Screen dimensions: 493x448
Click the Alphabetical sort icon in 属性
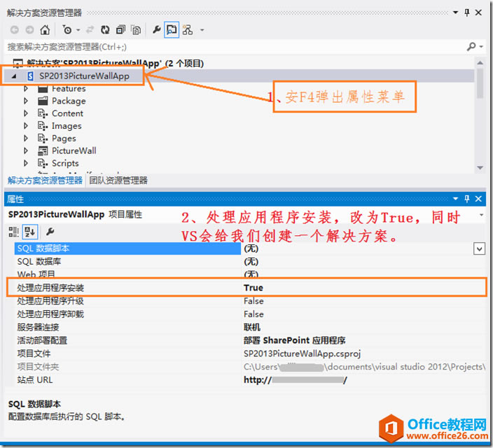[30, 232]
